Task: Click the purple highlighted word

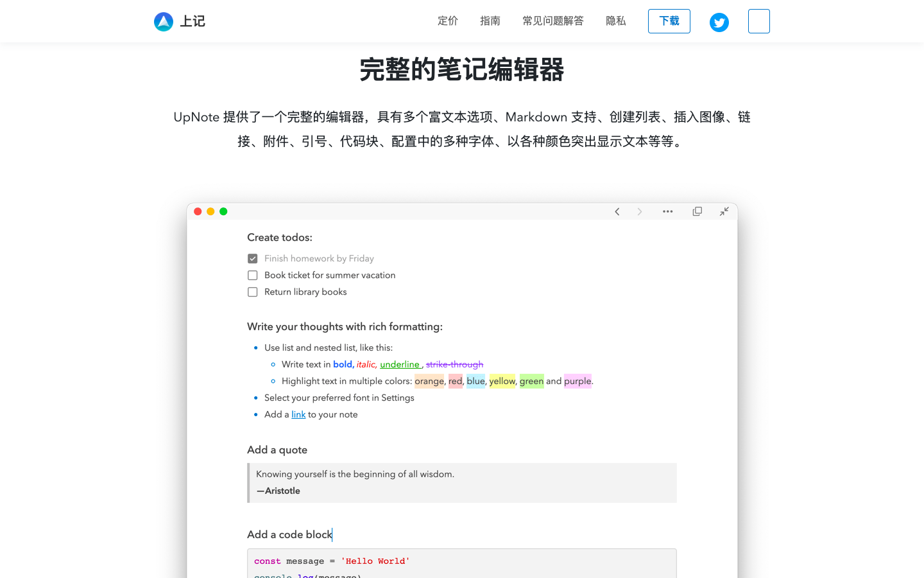Action: coord(577,381)
